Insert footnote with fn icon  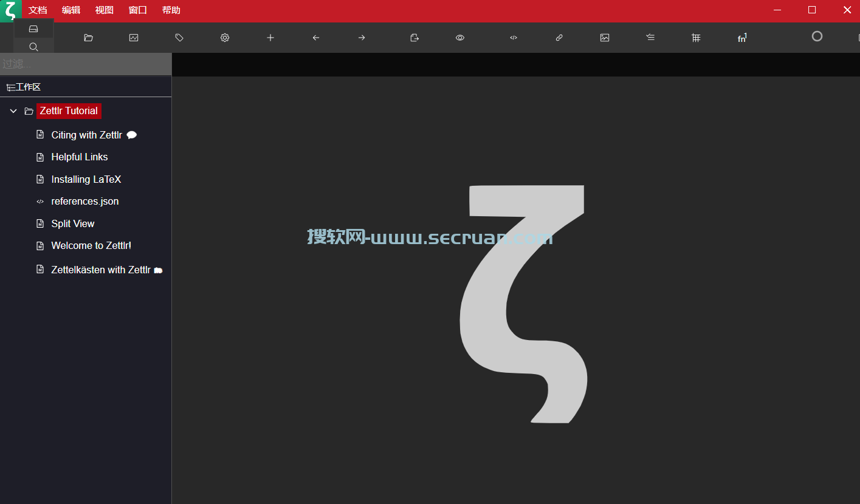(x=742, y=38)
